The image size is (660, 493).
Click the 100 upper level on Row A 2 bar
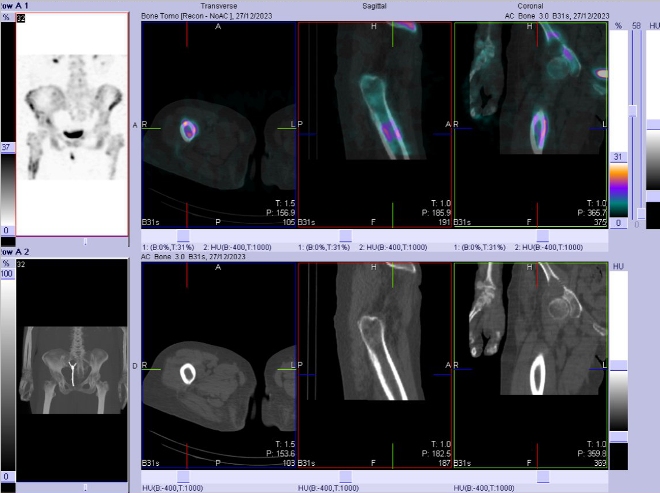(x=6, y=274)
